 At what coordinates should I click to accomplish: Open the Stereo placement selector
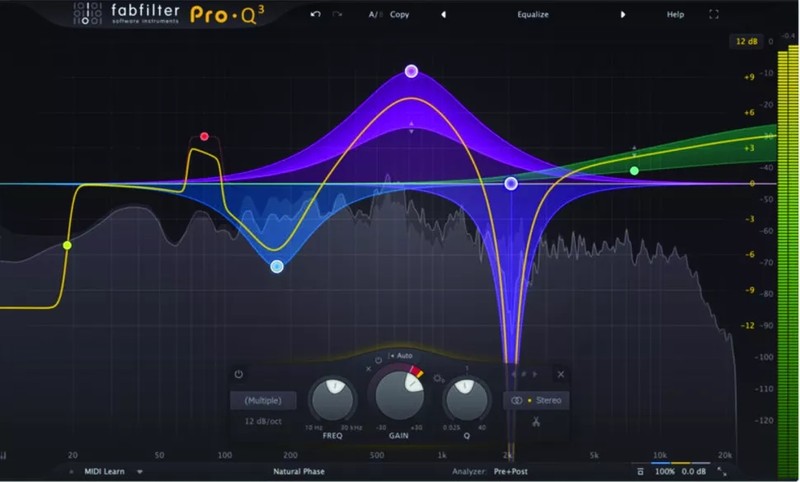536,400
